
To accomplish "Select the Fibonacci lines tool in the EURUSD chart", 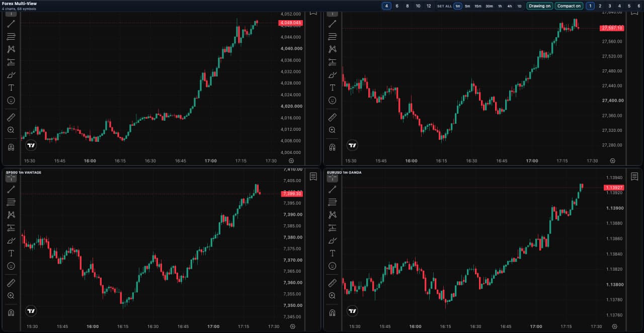I will 332,202.
